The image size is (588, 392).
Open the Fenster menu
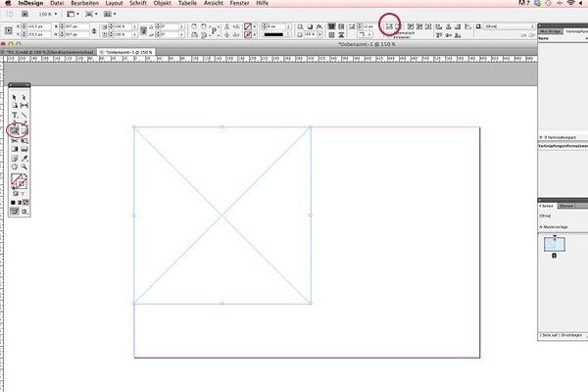pyautogui.click(x=239, y=3)
